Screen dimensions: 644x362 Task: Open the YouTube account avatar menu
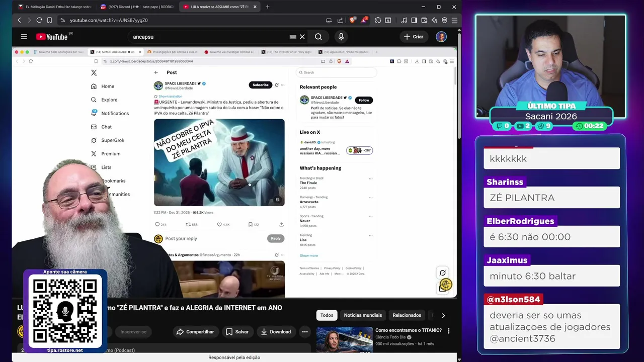[441, 37]
